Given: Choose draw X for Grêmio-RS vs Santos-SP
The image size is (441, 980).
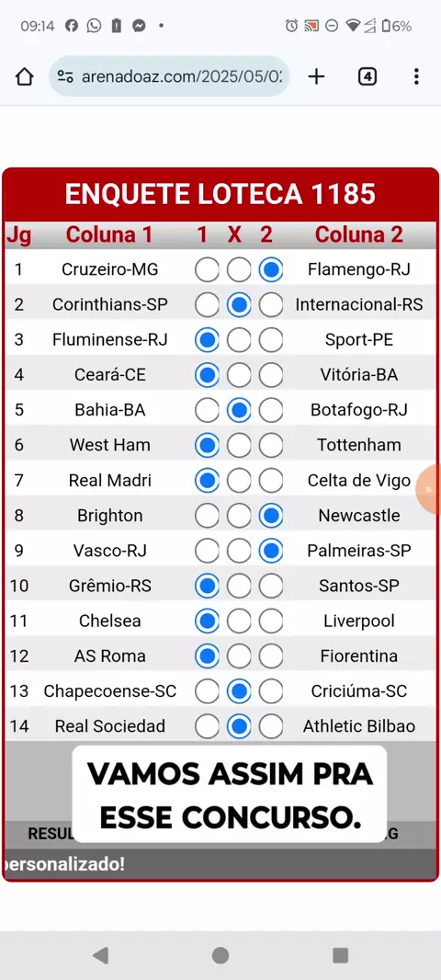Looking at the screenshot, I should pyautogui.click(x=239, y=587).
